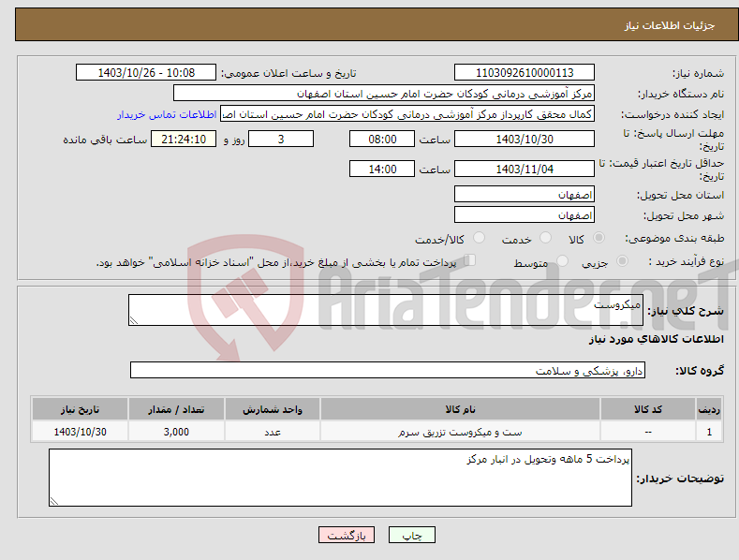
Task: Click the deadline hour field 08:00
Action: 382,139
